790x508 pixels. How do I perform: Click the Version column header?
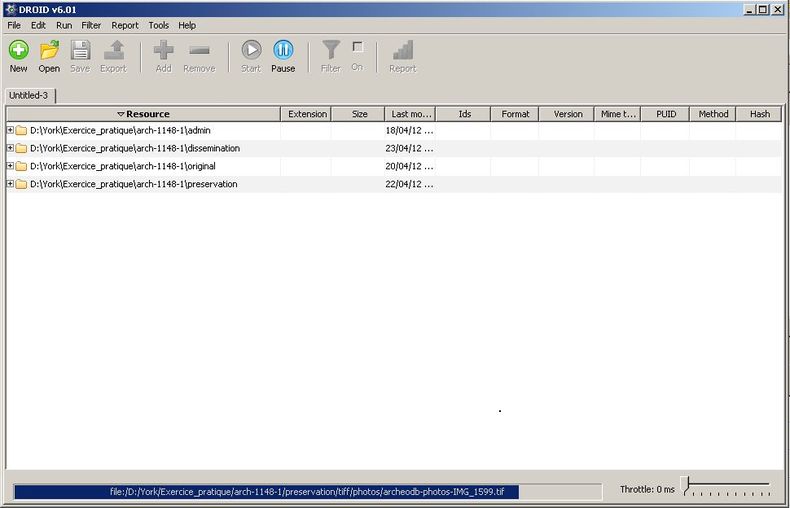point(567,114)
